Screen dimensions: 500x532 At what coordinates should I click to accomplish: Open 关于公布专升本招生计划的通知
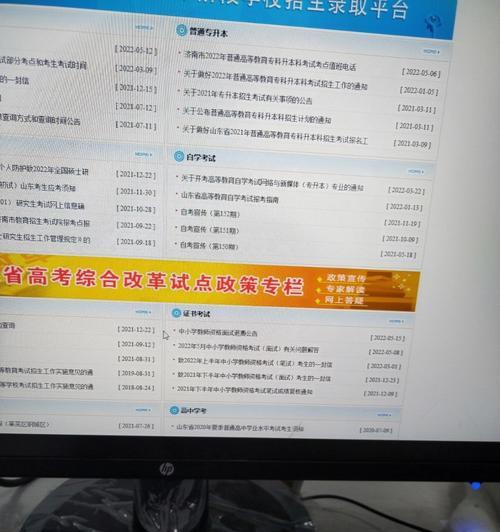[x=257, y=115]
